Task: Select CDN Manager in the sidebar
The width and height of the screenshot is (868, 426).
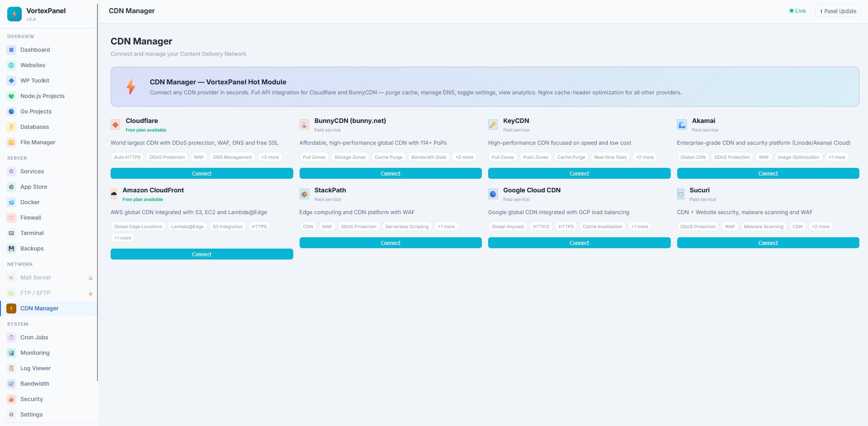Action: (x=49, y=308)
